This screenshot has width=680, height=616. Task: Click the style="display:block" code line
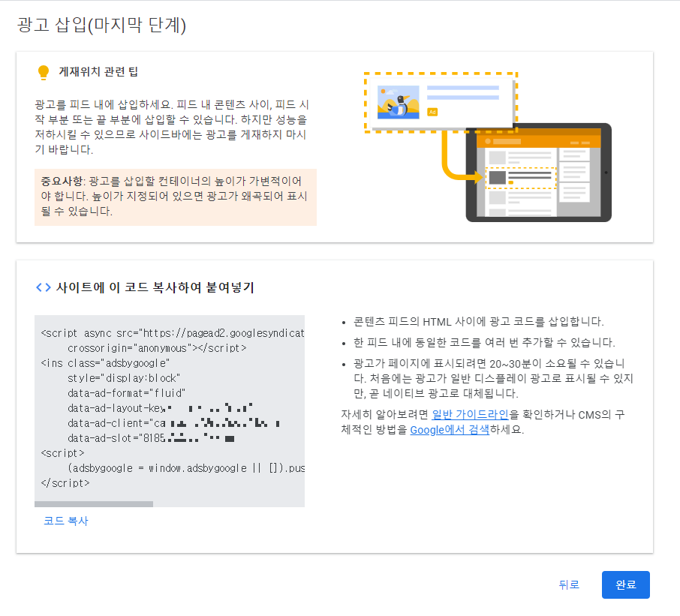(124, 378)
